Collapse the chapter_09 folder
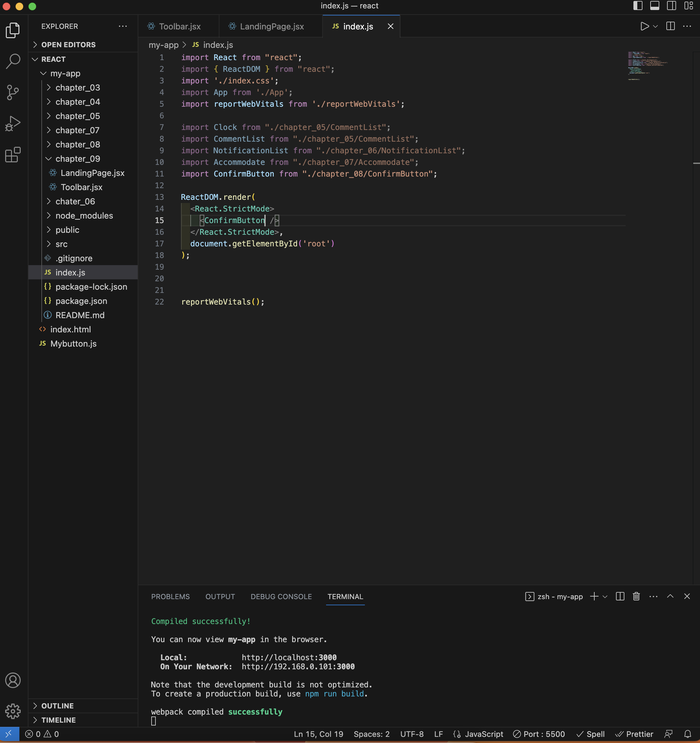The width and height of the screenshot is (700, 743). pyautogui.click(x=83, y=158)
